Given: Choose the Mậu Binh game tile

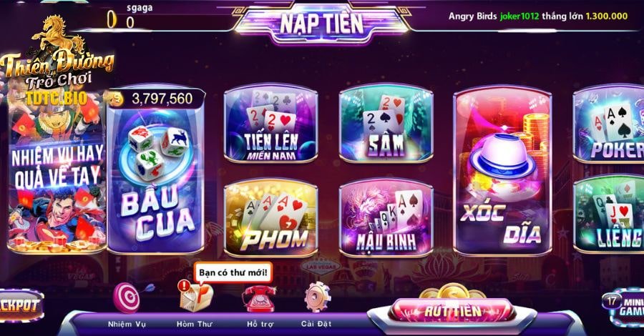Looking at the screenshot, I should pos(386,217).
